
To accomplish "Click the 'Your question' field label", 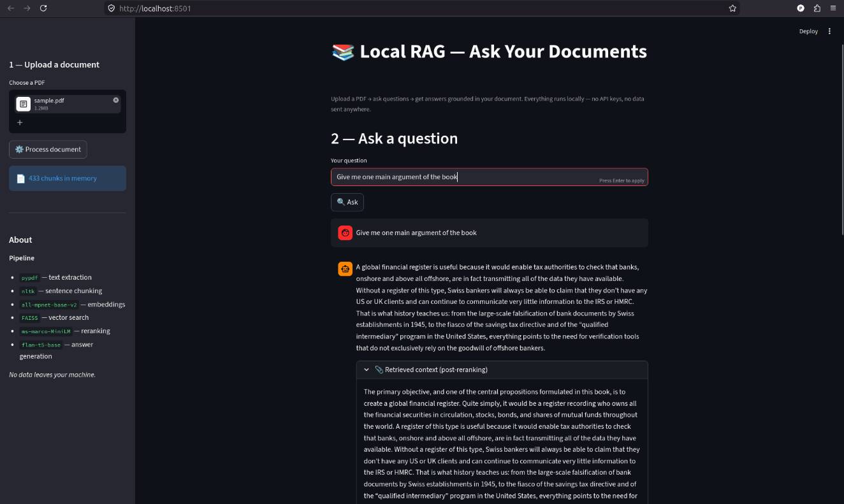I will 349,161.
